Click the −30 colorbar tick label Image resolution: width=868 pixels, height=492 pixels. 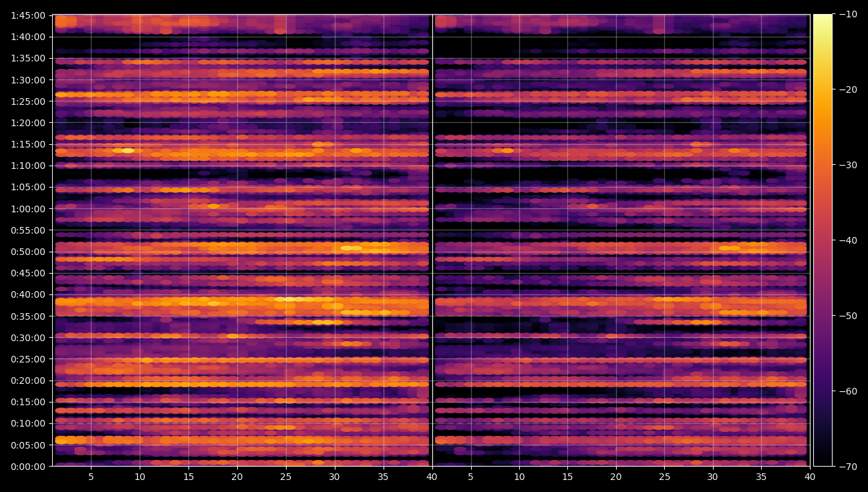(847, 165)
